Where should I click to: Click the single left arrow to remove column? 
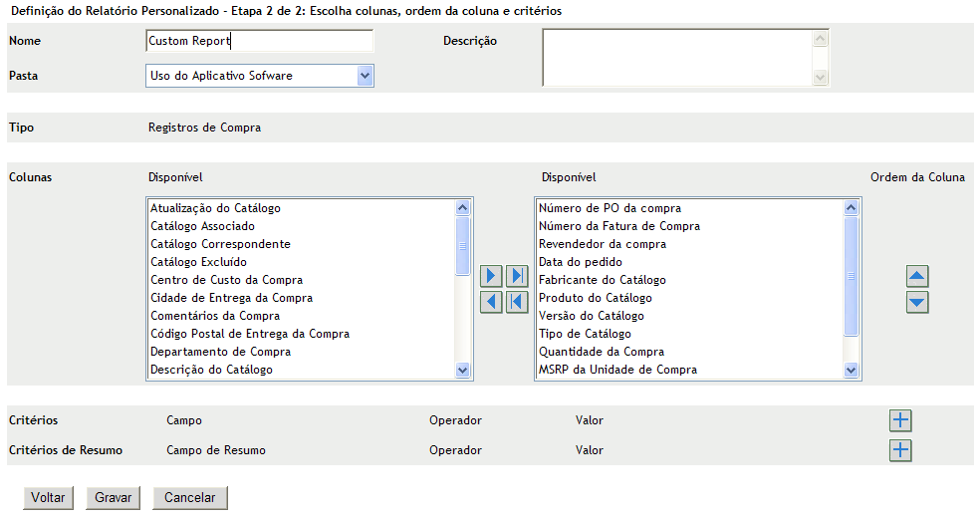tap(490, 302)
